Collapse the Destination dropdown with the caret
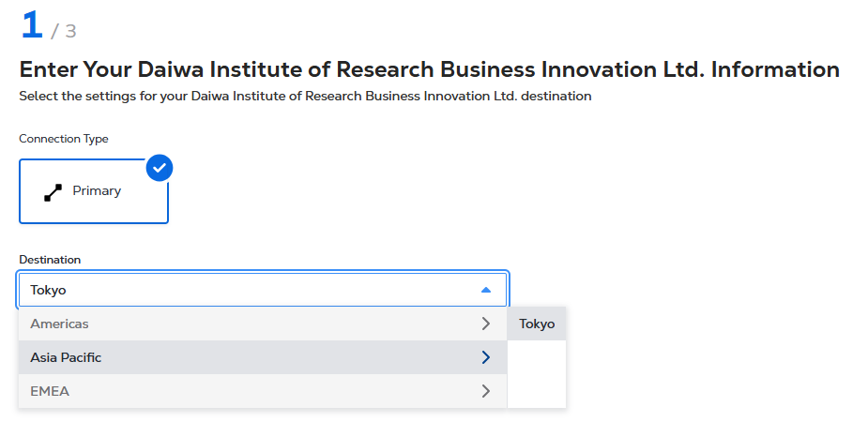 click(x=485, y=290)
